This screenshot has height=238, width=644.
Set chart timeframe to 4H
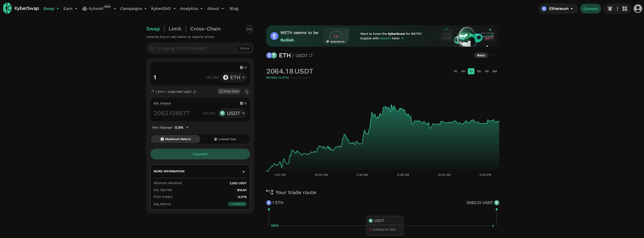[x=463, y=71]
